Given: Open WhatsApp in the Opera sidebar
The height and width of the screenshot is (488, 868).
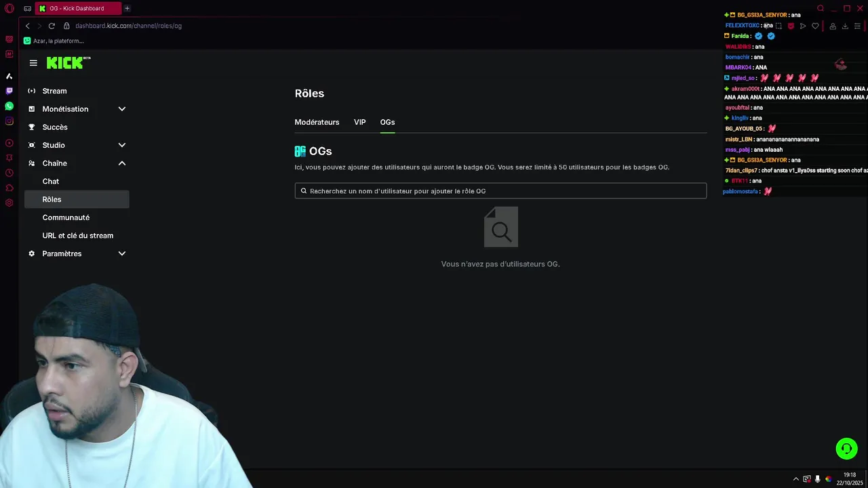Looking at the screenshot, I should tap(9, 106).
